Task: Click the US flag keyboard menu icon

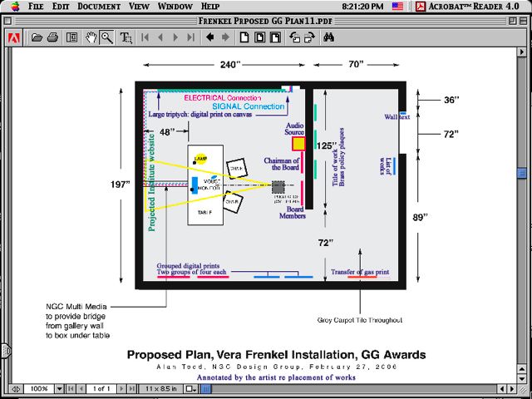Action: [x=397, y=6]
